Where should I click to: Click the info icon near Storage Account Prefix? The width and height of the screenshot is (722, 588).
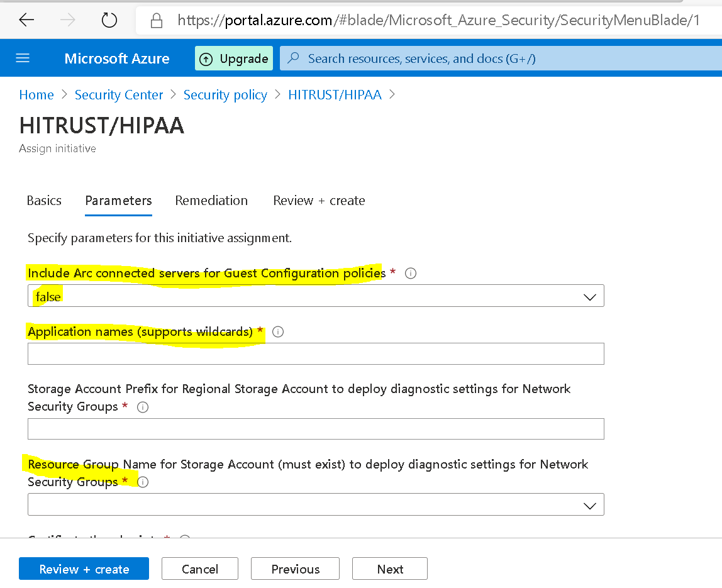(143, 407)
